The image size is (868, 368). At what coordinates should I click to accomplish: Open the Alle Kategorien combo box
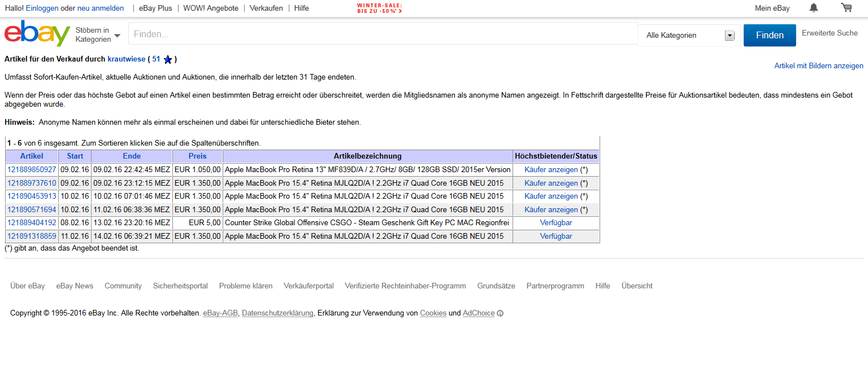[x=689, y=36]
